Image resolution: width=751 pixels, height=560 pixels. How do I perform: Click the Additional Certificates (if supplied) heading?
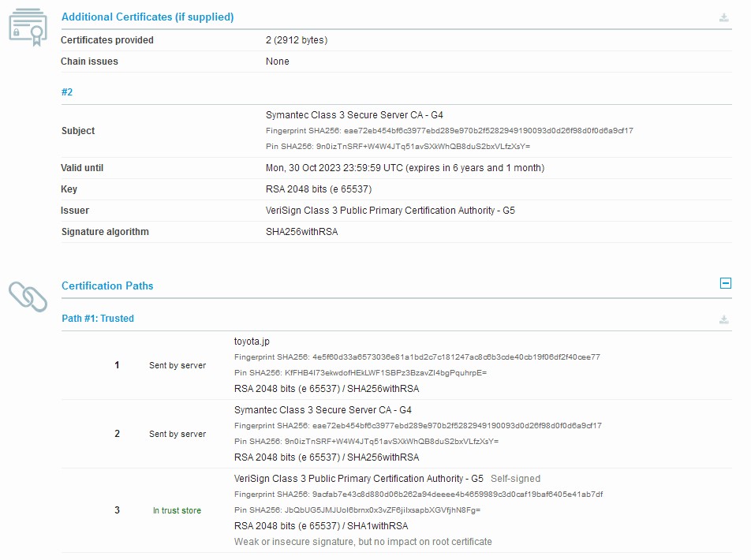point(148,17)
